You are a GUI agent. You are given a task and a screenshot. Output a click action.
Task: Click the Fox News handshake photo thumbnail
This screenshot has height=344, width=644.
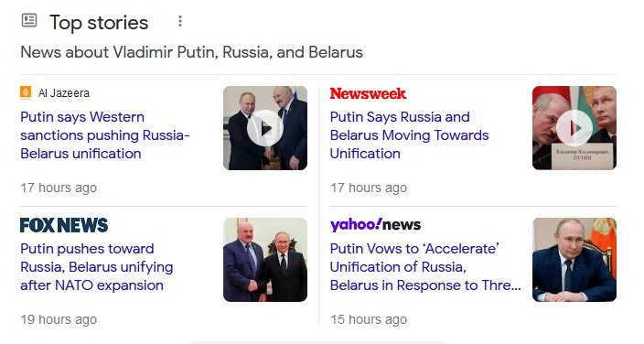tap(265, 260)
